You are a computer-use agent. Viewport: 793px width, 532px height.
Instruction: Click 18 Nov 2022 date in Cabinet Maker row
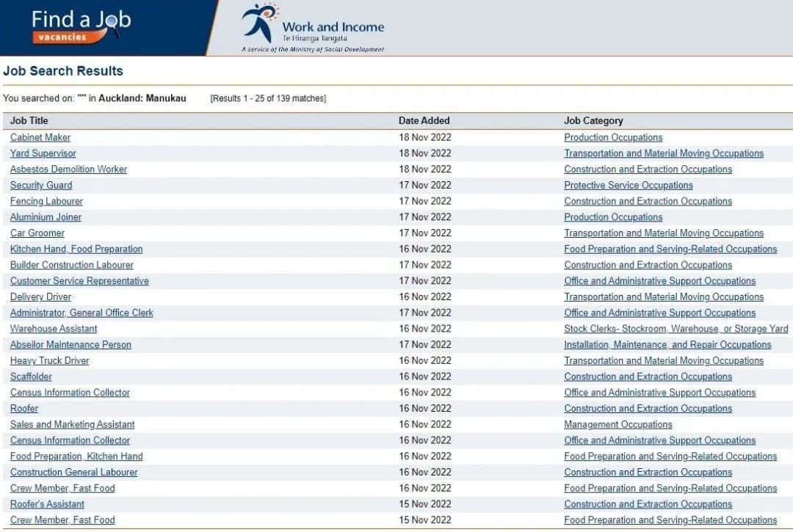click(425, 137)
